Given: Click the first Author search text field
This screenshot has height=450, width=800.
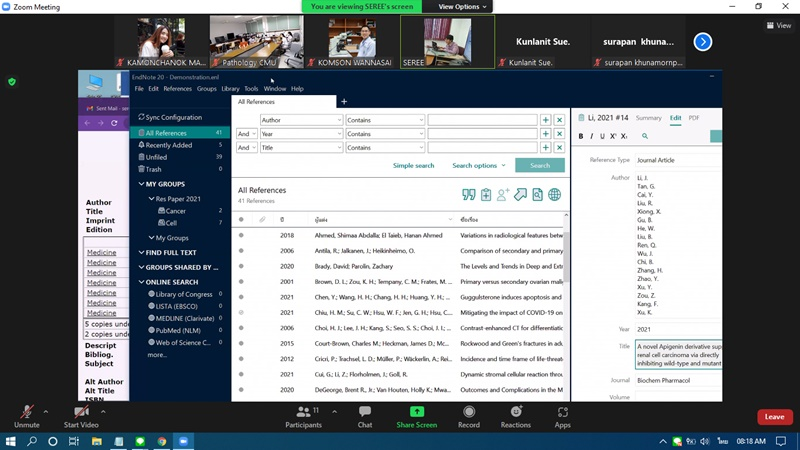Looking at the screenshot, I should click(x=482, y=120).
